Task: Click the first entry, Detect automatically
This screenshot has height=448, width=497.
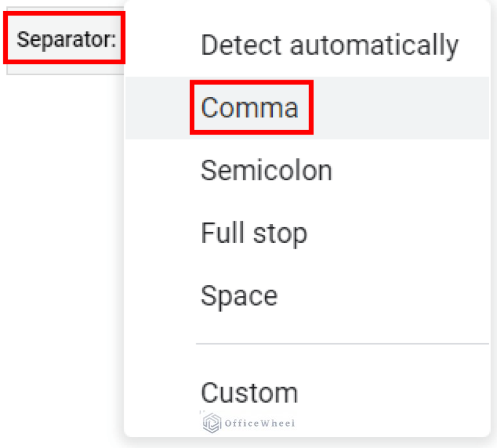Action: (x=329, y=45)
